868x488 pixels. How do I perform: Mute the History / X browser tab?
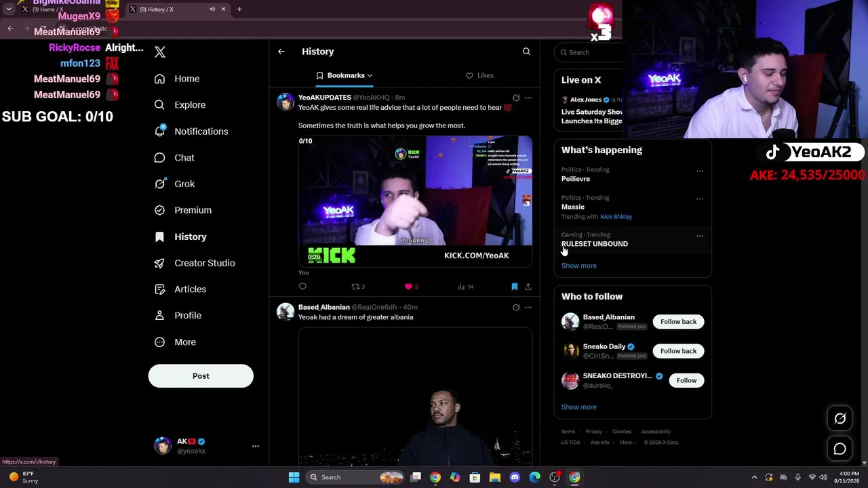pos(212,9)
